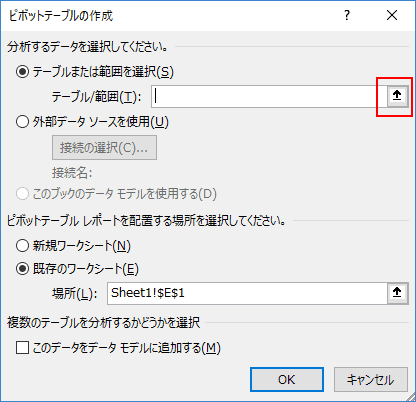Image resolution: width=416 pixels, height=402 pixels.
Task: Click the 接続の選択(C)... button
Action: [x=104, y=147]
